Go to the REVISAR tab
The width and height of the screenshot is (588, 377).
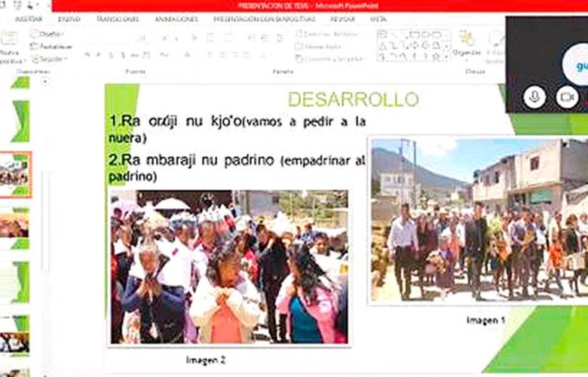point(341,19)
